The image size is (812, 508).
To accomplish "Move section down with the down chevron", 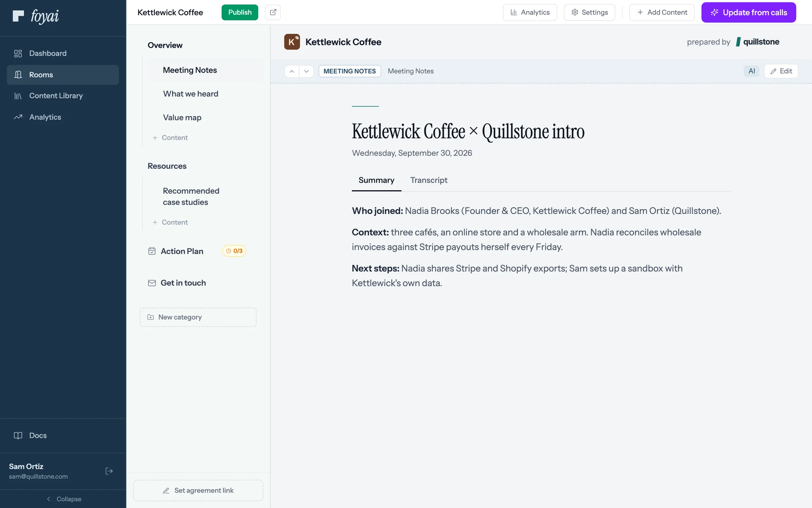I will click(x=307, y=71).
